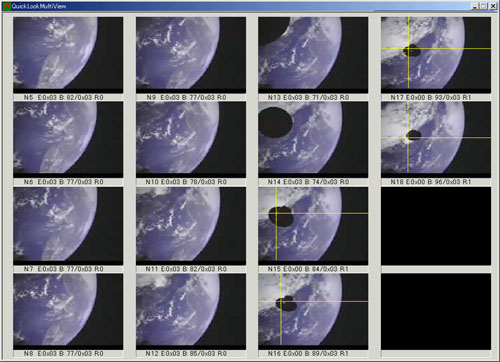Open the N9 image thumbnail

point(191,55)
